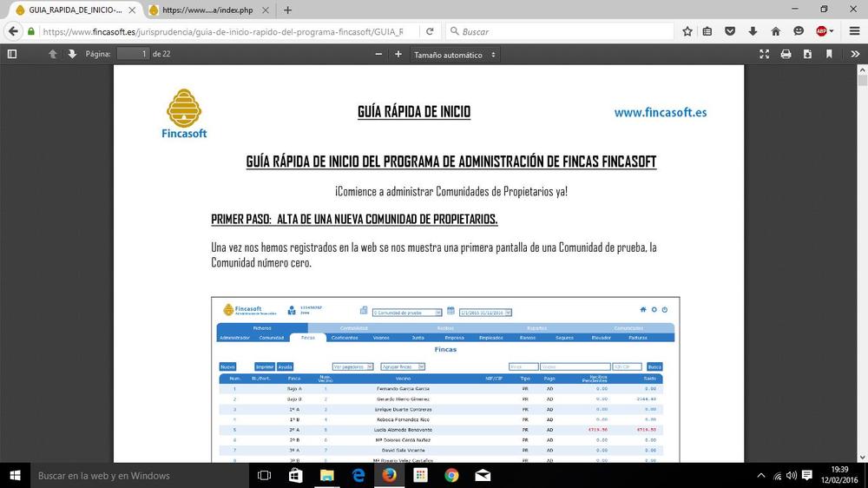
Task: Open the Action Center notifications
Action: (807, 475)
